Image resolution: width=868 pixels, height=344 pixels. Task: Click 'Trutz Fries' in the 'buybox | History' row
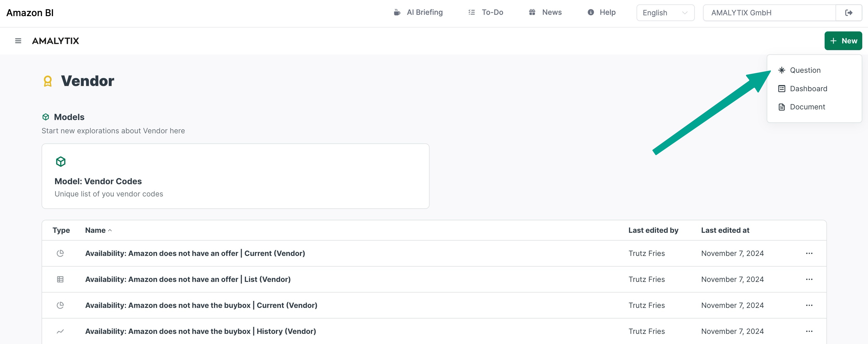point(647,332)
